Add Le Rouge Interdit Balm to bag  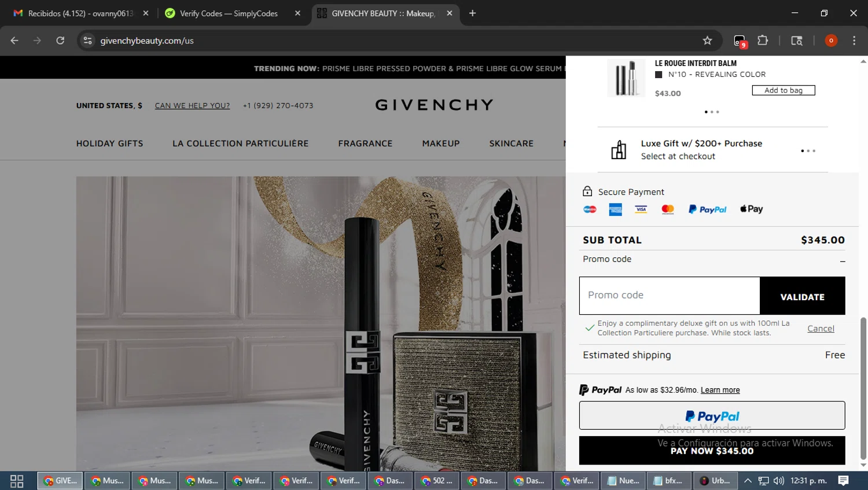coord(784,90)
